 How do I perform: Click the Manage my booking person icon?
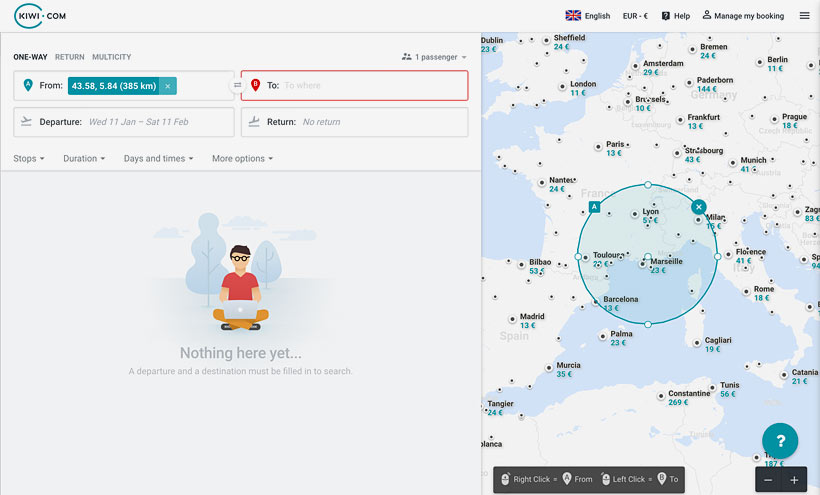707,15
